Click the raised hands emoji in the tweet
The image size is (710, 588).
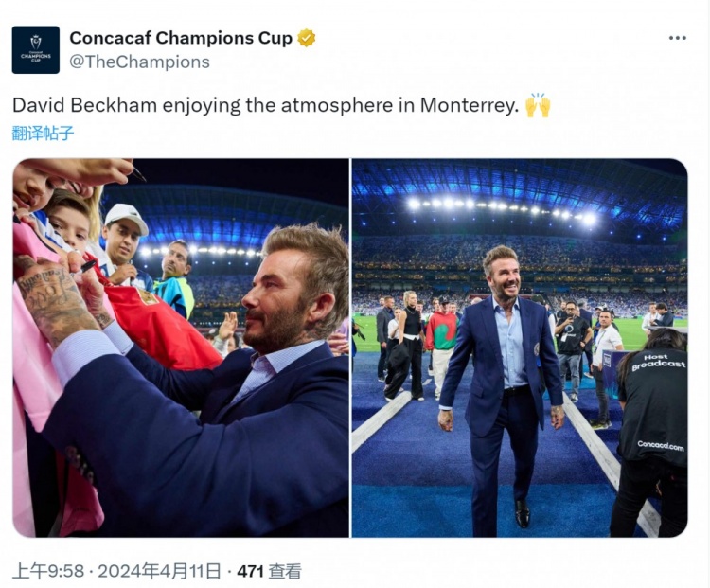pos(538,104)
